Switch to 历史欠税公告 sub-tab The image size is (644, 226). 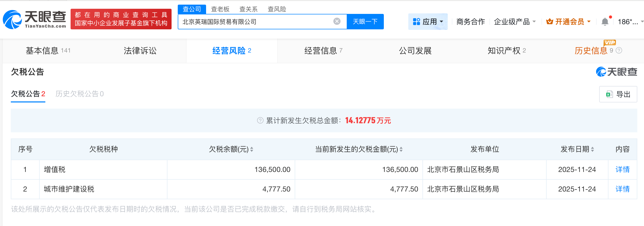[x=79, y=94]
